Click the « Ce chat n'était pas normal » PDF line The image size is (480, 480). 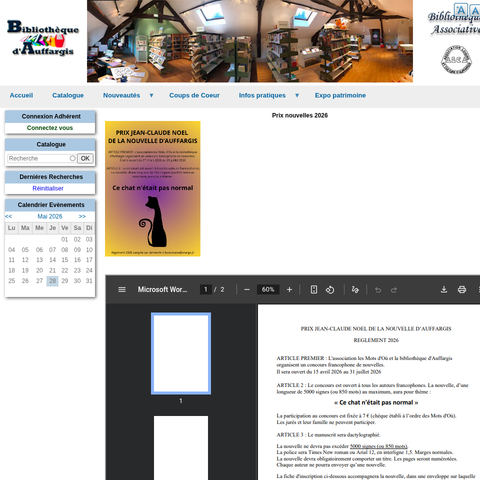(376, 402)
